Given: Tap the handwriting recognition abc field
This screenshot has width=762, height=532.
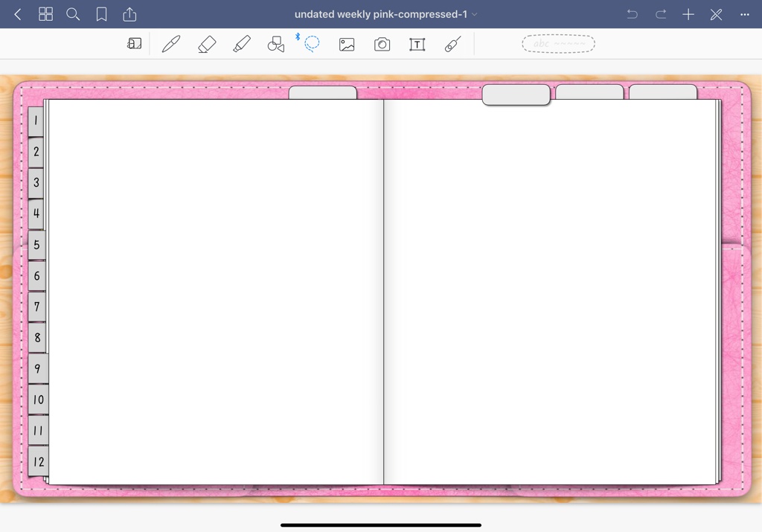Looking at the screenshot, I should coord(558,43).
